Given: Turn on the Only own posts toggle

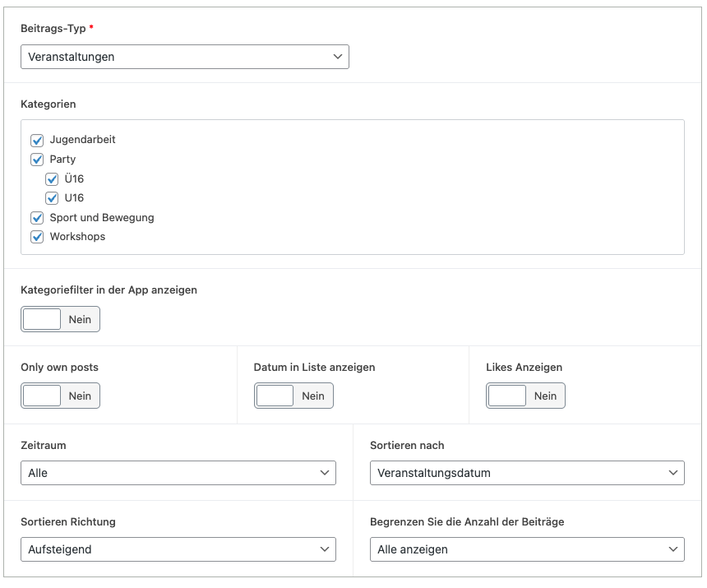Looking at the screenshot, I should (60, 396).
